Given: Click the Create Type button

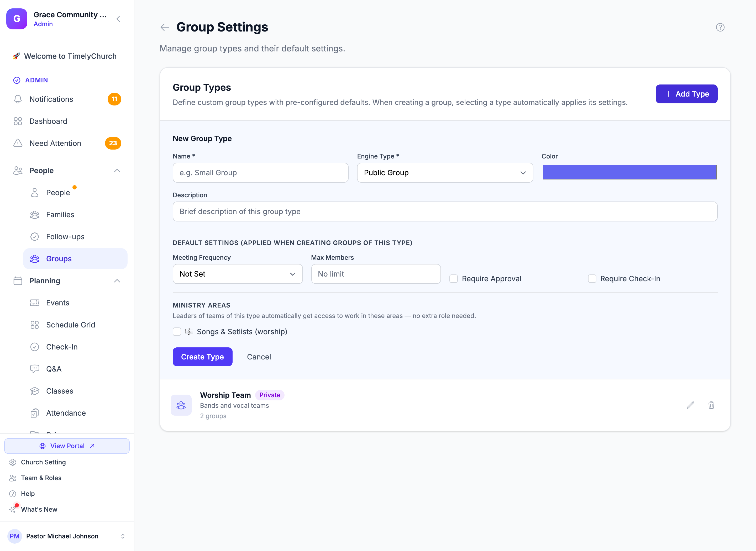Looking at the screenshot, I should pos(202,357).
